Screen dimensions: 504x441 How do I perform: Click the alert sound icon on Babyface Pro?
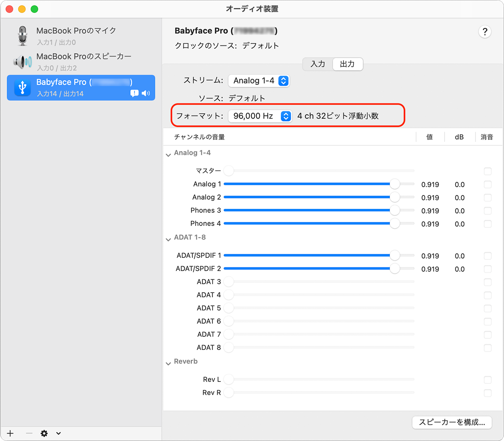pos(134,93)
